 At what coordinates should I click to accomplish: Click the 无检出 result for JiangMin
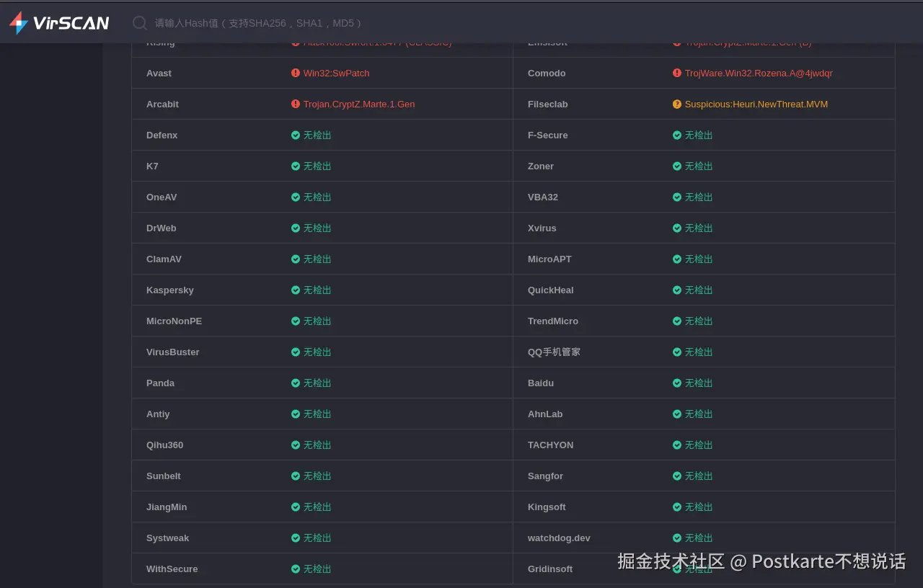pos(317,507)
